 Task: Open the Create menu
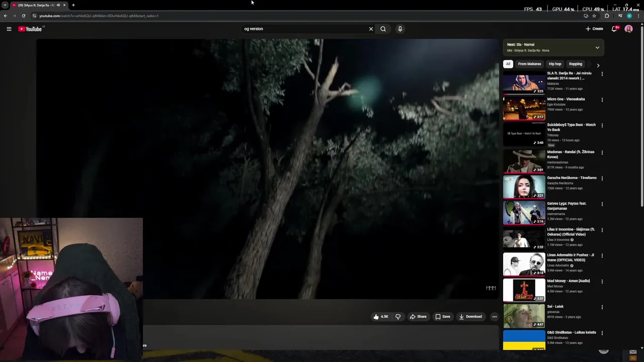pos(594,29)
